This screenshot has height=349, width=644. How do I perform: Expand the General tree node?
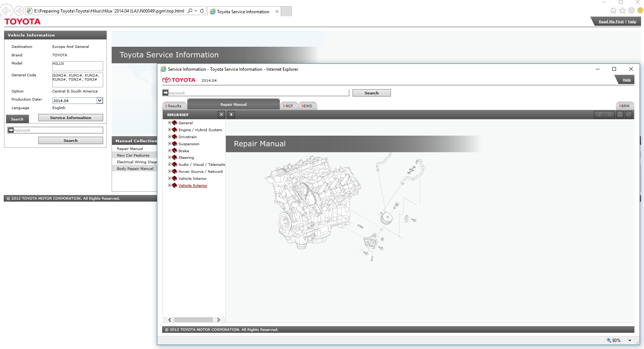pyautogui.click(x=169, y=123)
